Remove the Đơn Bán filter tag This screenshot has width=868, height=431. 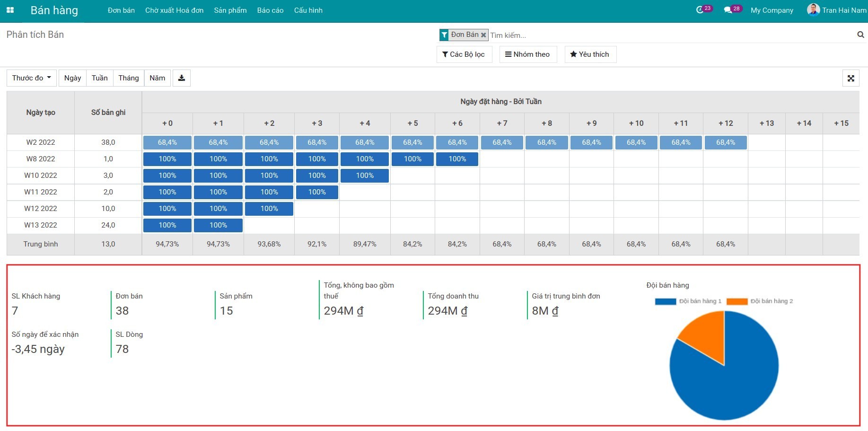[x=483, y=35]
